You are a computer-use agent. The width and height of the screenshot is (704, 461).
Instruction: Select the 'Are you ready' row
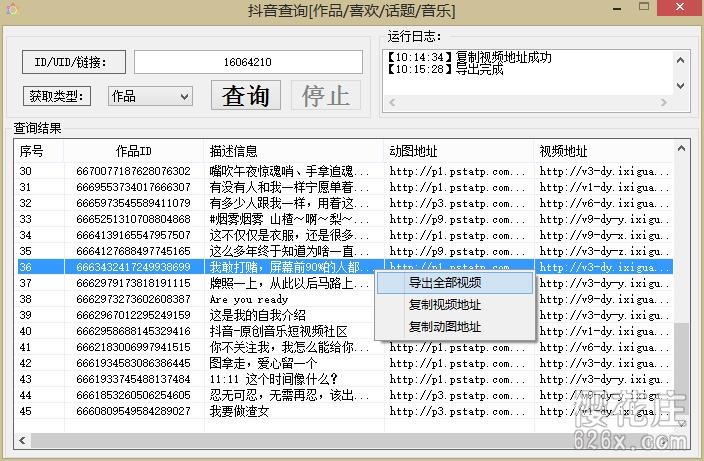345,299
